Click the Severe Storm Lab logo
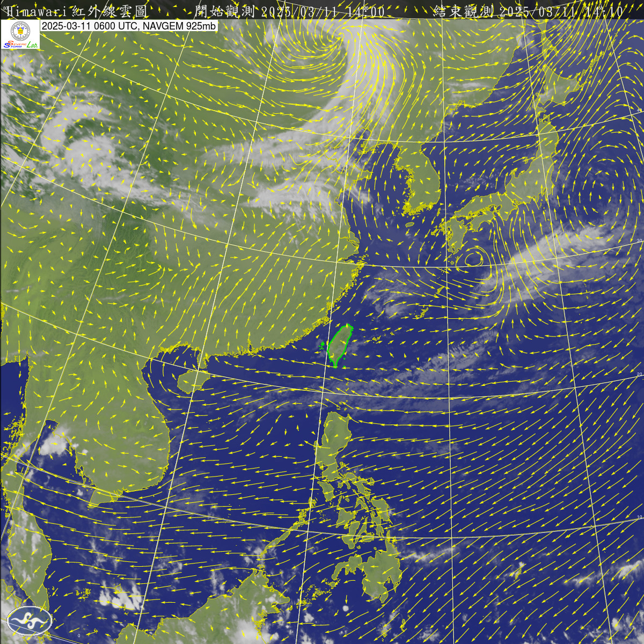Viewport: 644px width, 644px height. pos(20,35)
